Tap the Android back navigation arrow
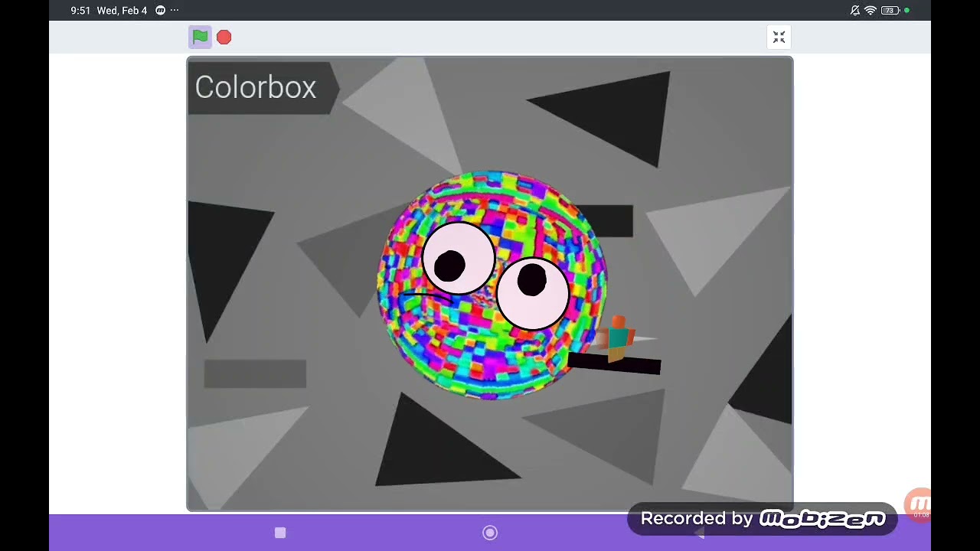 tap(699, 533)
